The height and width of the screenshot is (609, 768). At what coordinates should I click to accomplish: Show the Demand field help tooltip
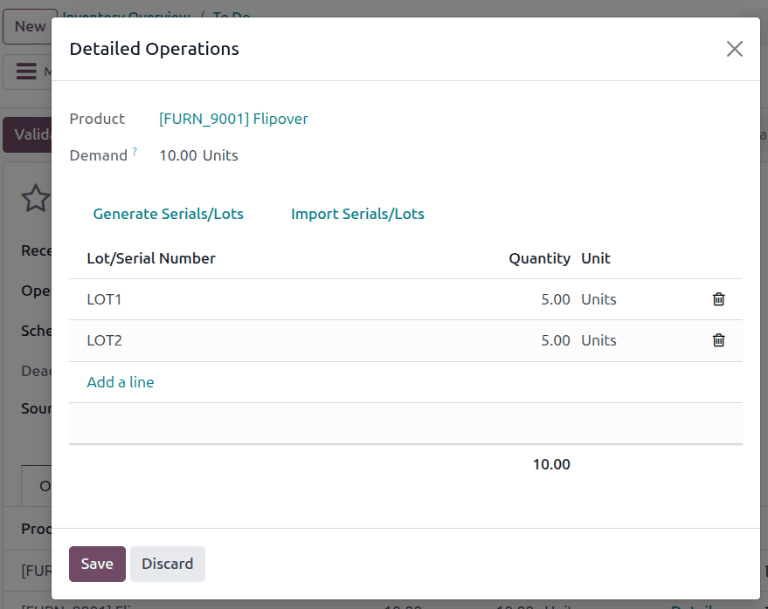pos(135,152)
